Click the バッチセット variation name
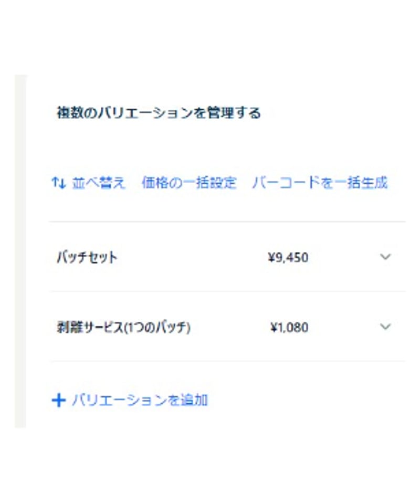The height and width of the screenshot is (504, 420). pos(87,257)
